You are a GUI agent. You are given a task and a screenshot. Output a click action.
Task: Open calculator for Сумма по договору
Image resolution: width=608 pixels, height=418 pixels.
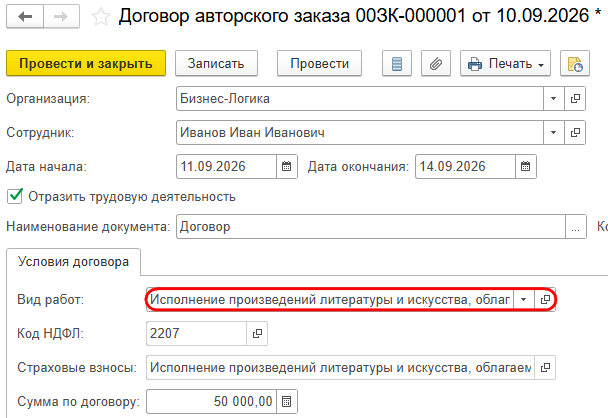(x=287, y=401)
